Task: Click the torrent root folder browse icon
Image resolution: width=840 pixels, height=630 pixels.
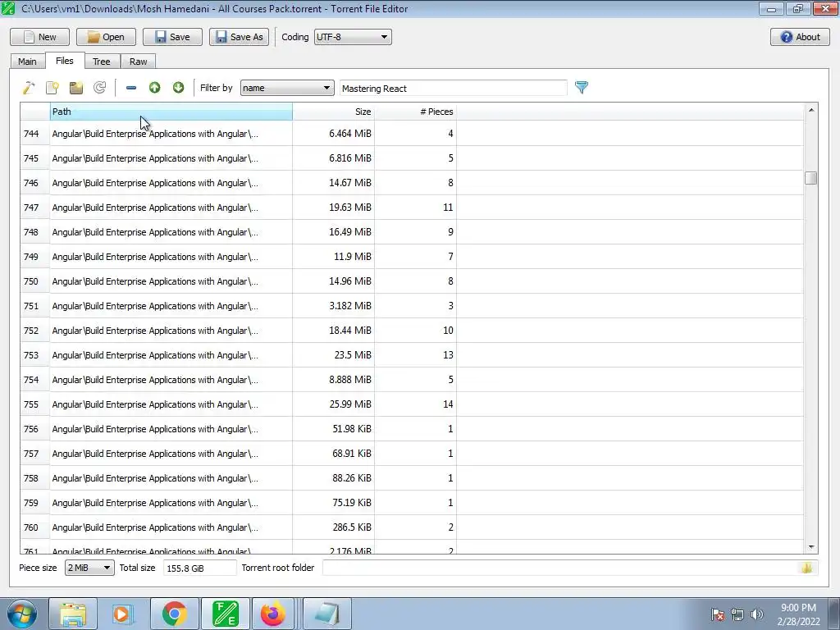Action: tap(807, 568)
